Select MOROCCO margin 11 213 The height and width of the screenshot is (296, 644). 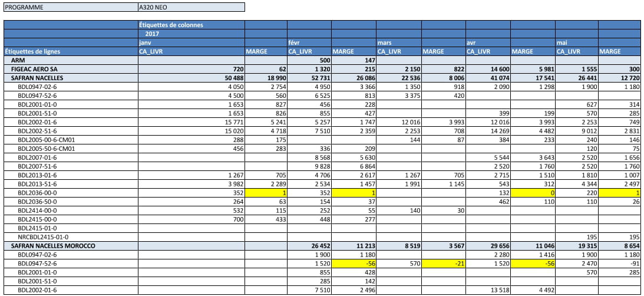(x=354, y=245)
